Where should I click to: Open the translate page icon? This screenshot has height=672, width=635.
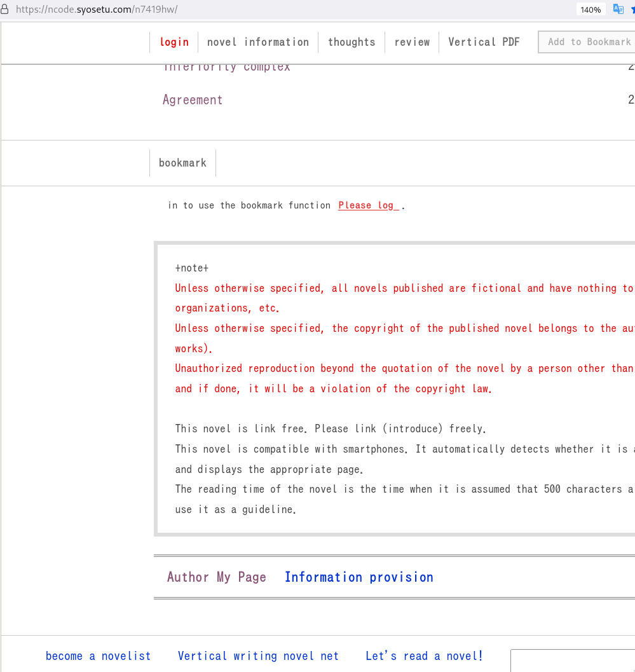pyautogui.click(x=618, y=10)
